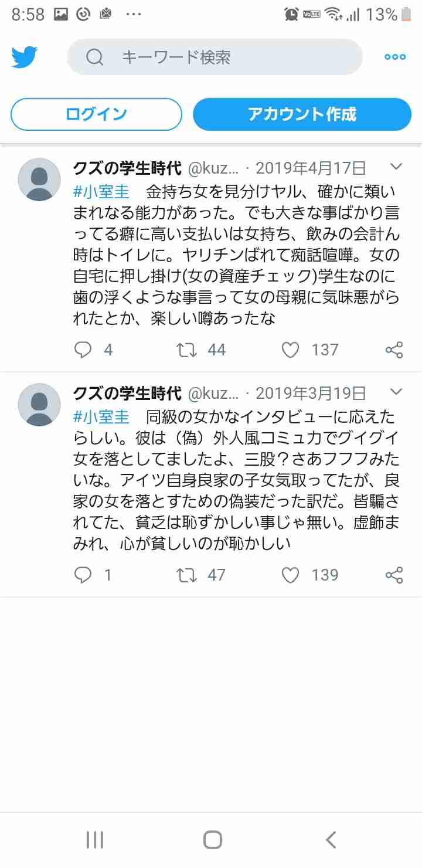This screenshot has width=422, height=868.
Task: Tap the Android back navigation button
Action: (x=331, y=840)
